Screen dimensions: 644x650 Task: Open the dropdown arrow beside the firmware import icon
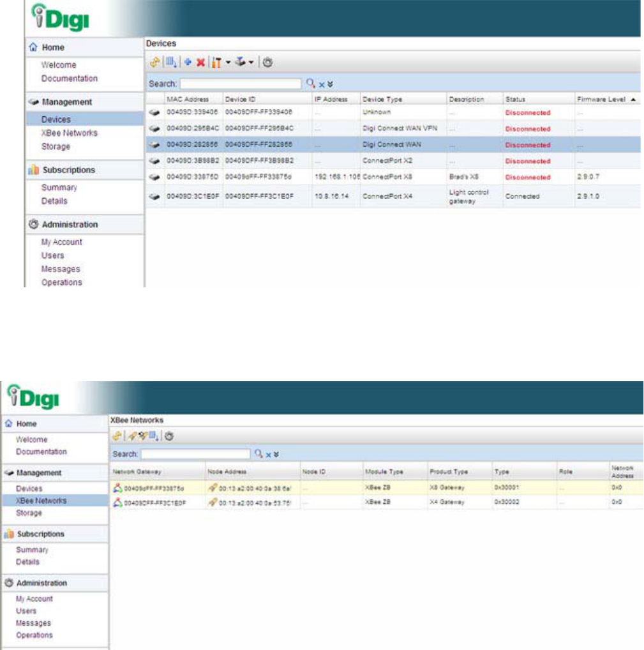pos(251,63)
